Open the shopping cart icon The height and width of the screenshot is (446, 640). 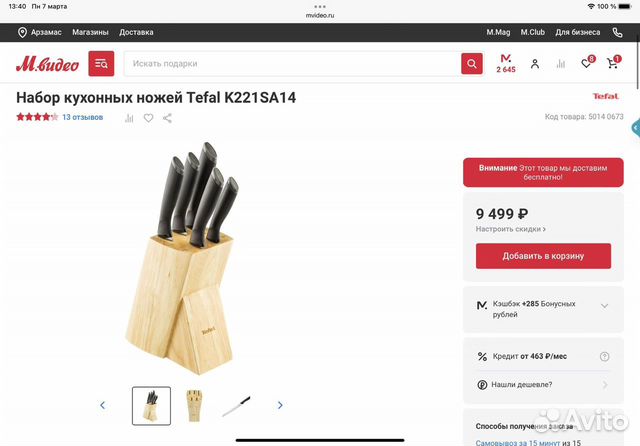coord(613,63)
